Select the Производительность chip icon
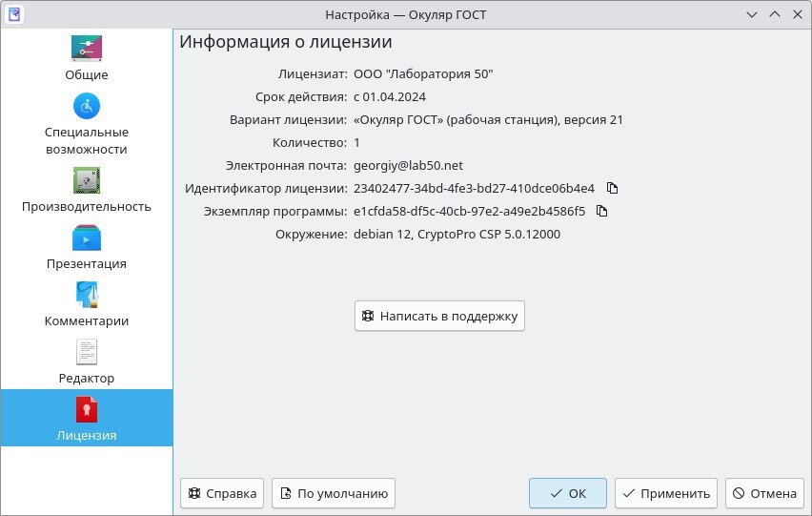812x516 pixels. click(x=87, y=180)
